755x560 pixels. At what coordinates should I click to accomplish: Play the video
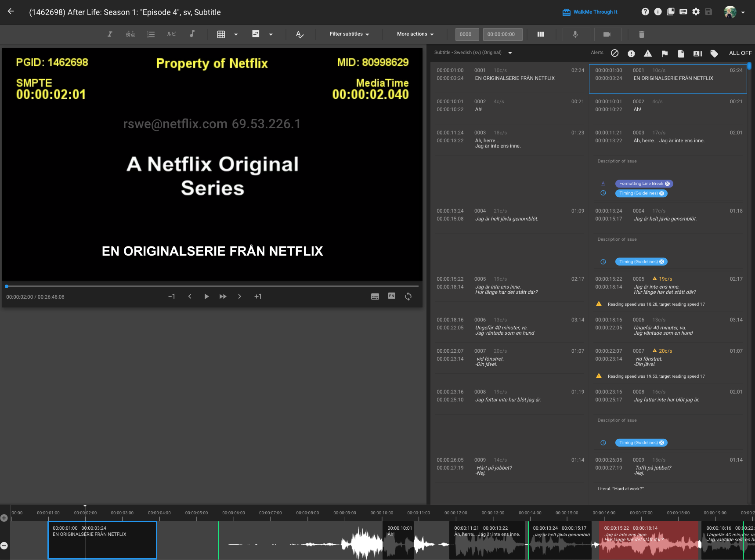(x=206, y=296)
